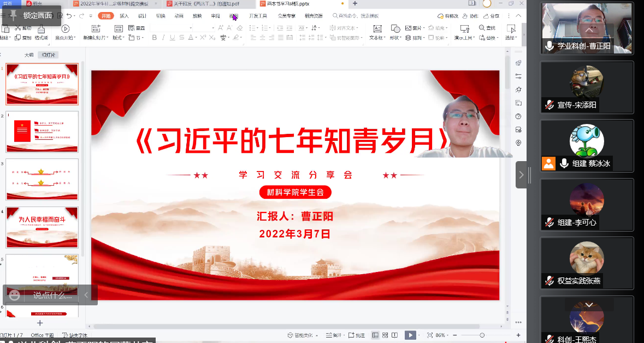The width and height of the screenshot is (644, 343).
Task: Select slide 4 thumbnail 为人民幸福而奋斗
Action: point(42,226)
